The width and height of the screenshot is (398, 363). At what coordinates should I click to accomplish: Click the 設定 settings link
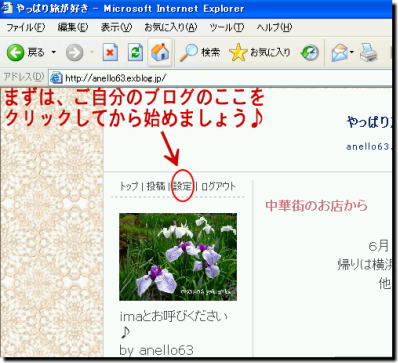[182, 186]
